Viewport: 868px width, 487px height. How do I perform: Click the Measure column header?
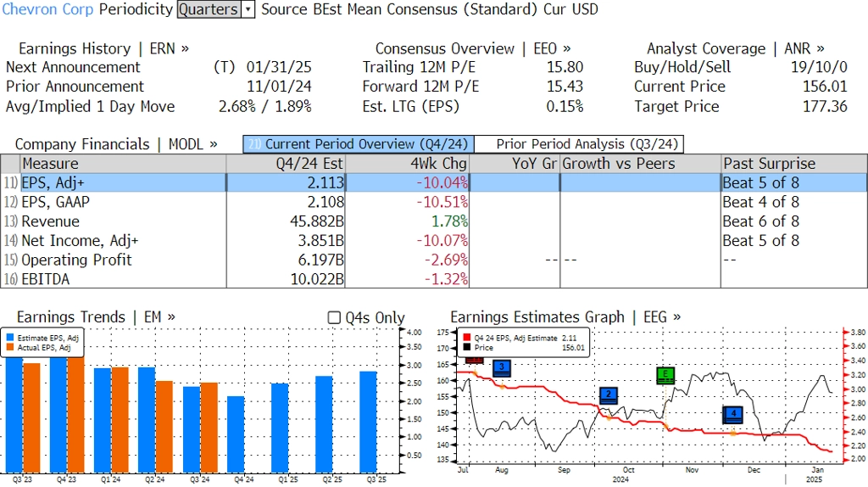click(124, 164)
